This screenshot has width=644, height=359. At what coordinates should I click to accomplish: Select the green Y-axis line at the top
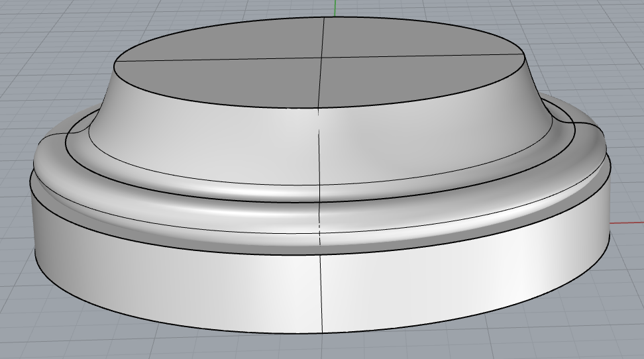point(335,8)
